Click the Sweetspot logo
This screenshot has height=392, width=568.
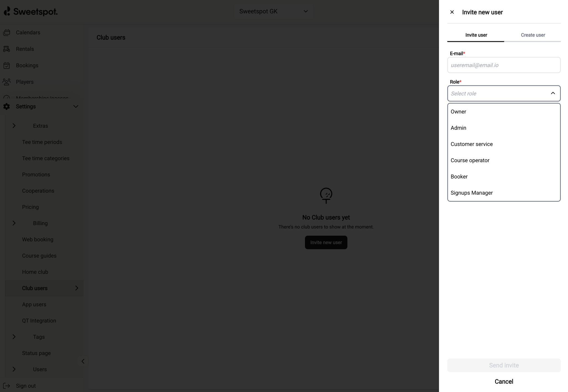pos(31,11)
